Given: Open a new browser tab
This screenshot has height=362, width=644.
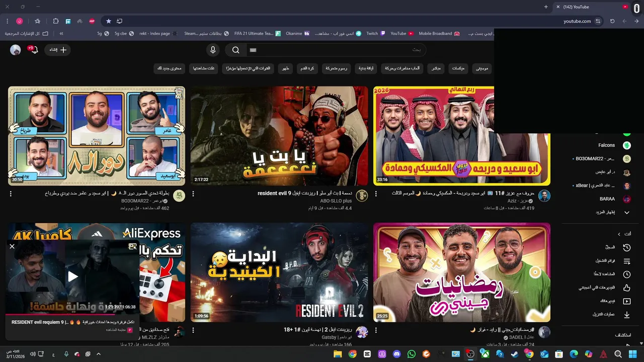Looking at the screenshot, I should click(x=546, y=7).
